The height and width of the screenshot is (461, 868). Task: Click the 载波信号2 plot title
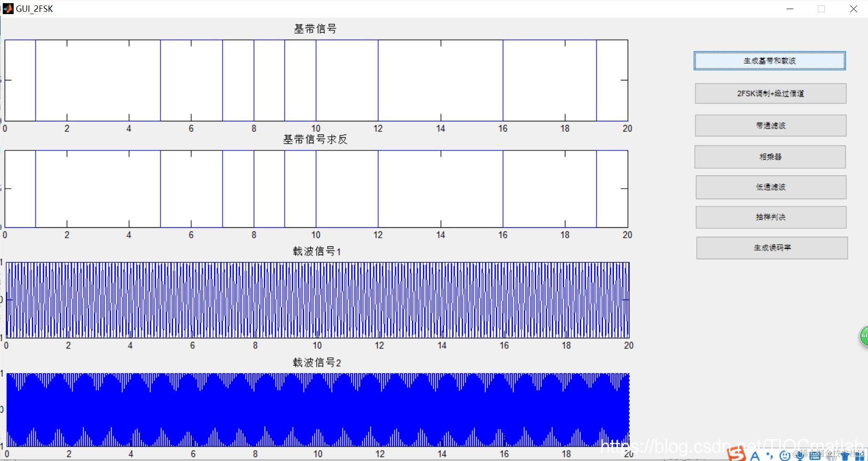pos(317,362)
